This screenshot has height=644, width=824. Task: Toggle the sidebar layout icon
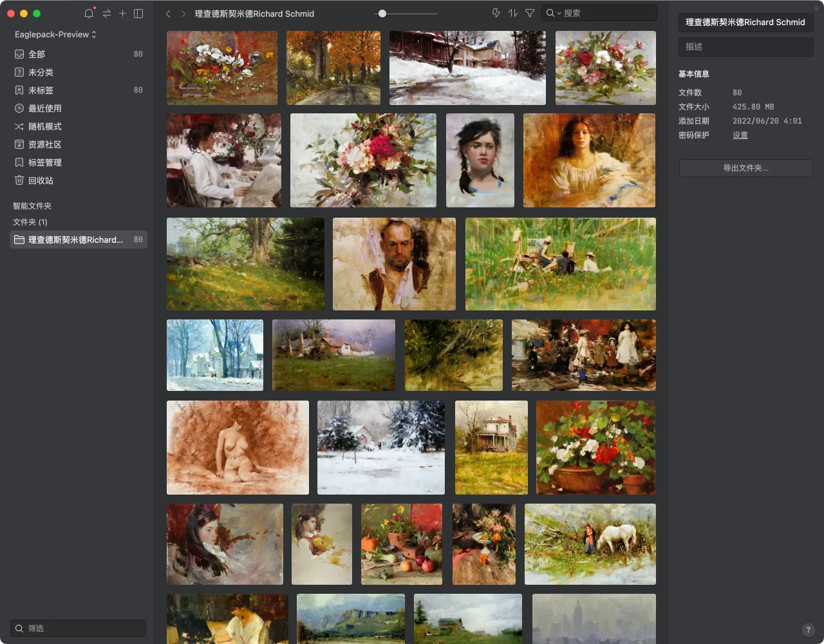(138, 14)
